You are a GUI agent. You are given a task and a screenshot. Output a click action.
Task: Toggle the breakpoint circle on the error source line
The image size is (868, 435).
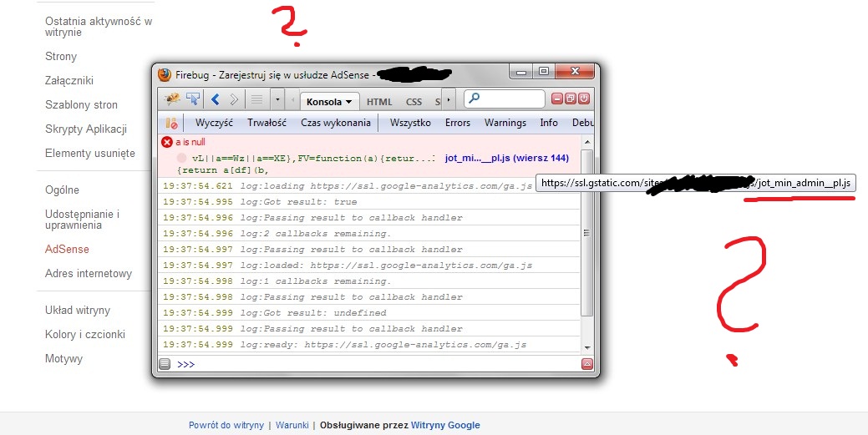pos(181,159)
